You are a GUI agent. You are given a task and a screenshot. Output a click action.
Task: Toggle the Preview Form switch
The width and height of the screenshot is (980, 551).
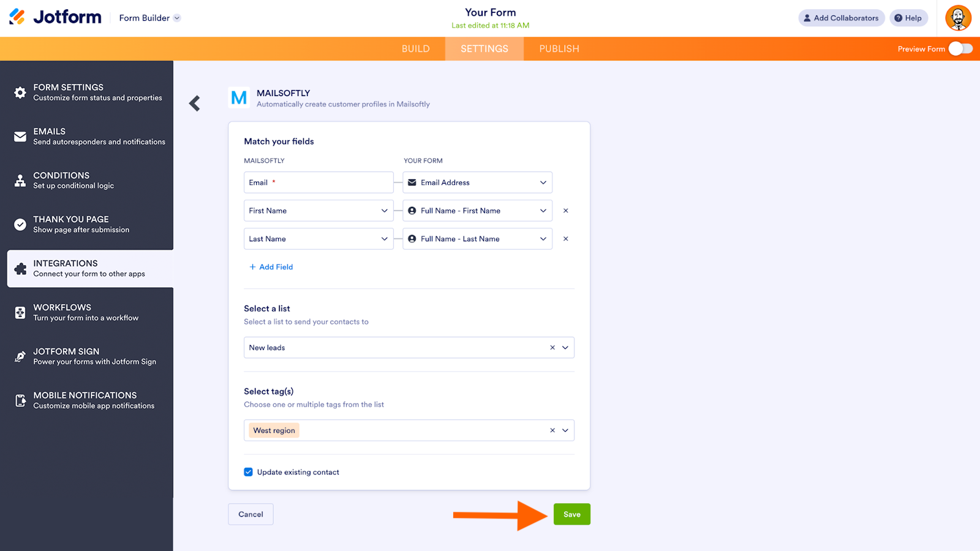click(x=960, y=49)
